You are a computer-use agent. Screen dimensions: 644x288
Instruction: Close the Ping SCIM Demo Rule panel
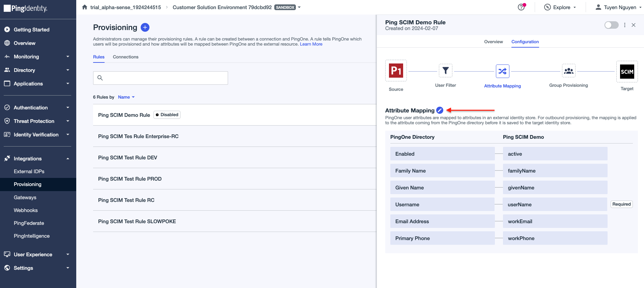click(x=634, y=25)
